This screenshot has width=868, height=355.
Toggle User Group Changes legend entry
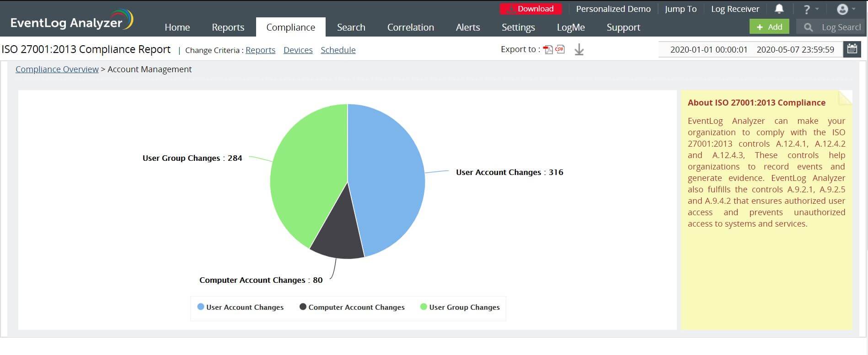(460, 307)
